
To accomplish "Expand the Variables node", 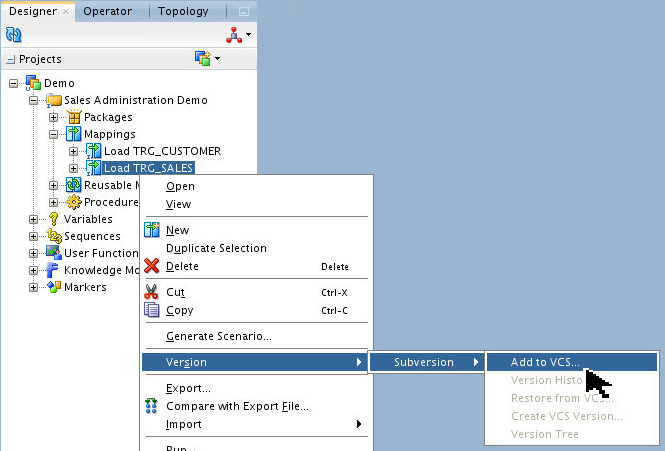I will point(34,219).
